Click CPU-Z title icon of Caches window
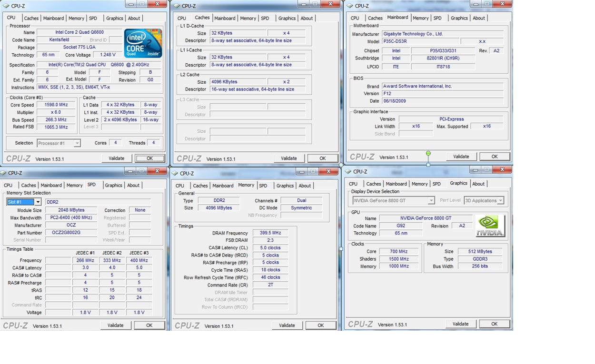595x364 pixels. 176,6
